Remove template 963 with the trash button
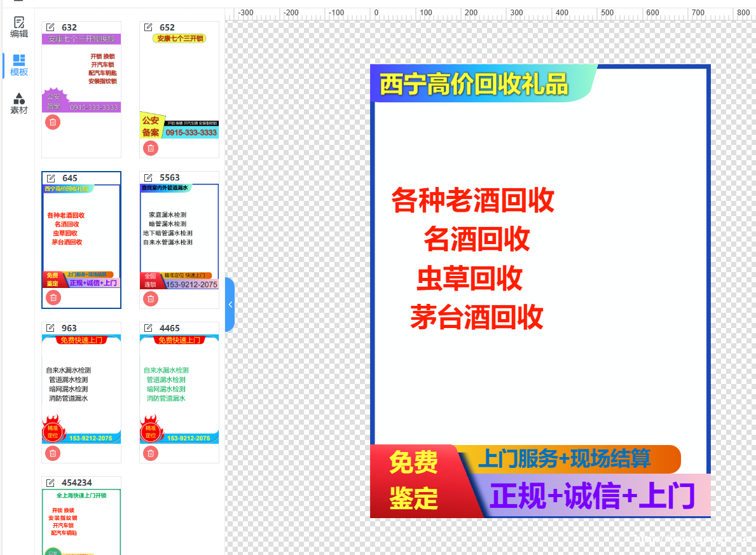 point(52,453)
